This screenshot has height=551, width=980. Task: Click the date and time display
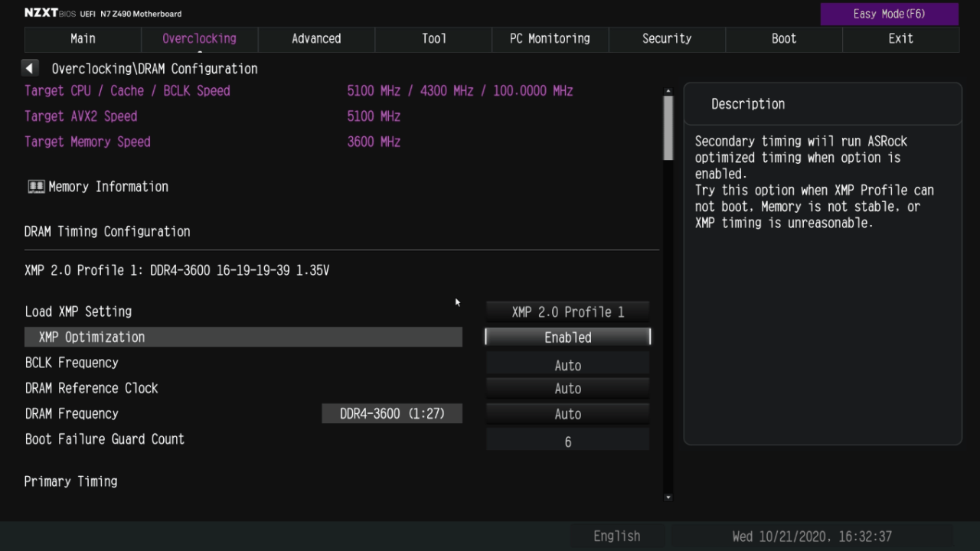click(x=812, y=536)
